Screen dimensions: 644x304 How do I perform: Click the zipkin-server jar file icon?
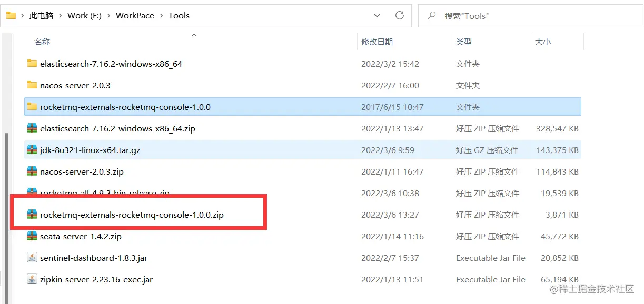(32, 279)
